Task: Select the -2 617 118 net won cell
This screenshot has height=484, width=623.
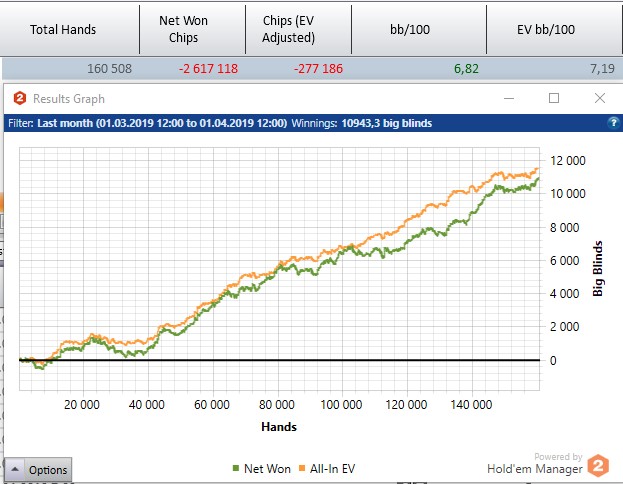Action: click(208, 69)
